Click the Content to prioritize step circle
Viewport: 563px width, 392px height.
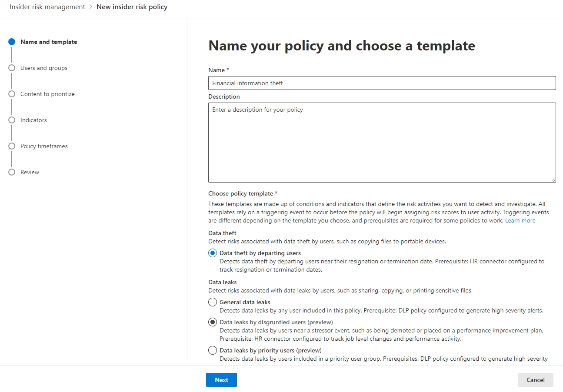point(12,94)
